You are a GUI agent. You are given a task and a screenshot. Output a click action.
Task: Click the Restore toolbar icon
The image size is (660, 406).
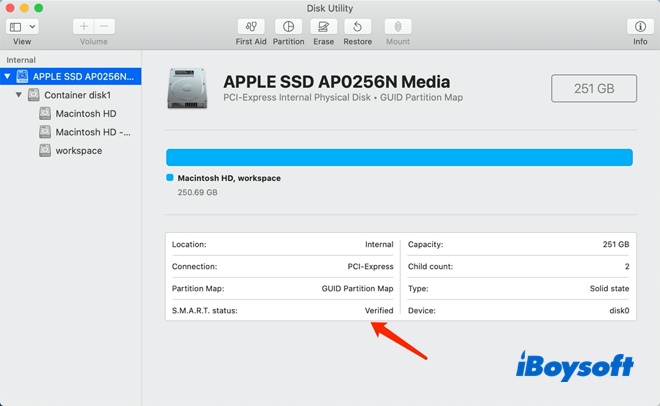pos(358,27)
